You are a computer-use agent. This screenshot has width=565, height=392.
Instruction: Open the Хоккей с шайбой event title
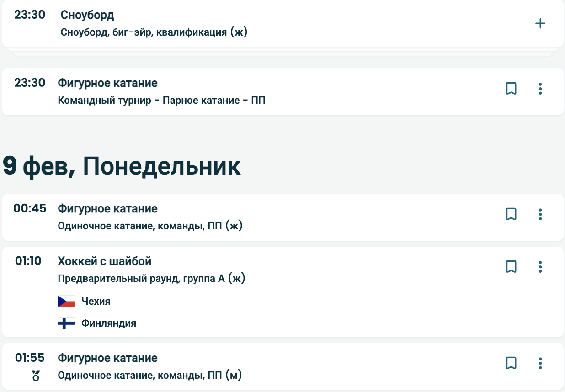click(105, 261)
